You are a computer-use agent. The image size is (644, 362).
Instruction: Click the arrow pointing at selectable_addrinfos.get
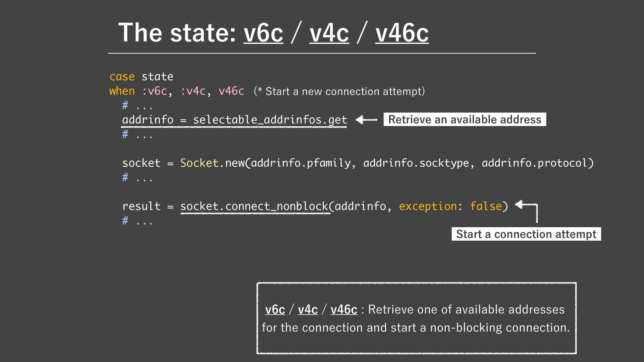366,120
